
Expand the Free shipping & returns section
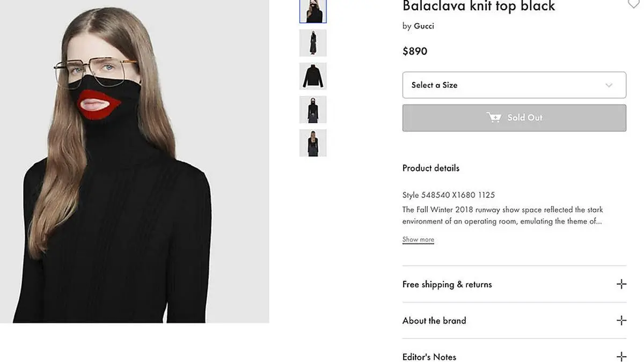[x=447, y=284]
